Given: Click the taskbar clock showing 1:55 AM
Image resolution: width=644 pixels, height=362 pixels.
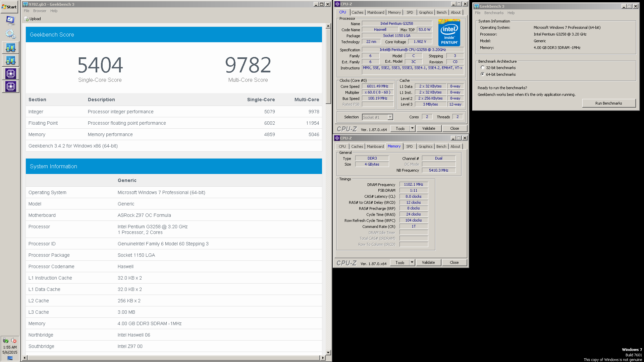Looking at the screenshot, I should (10, 347).
